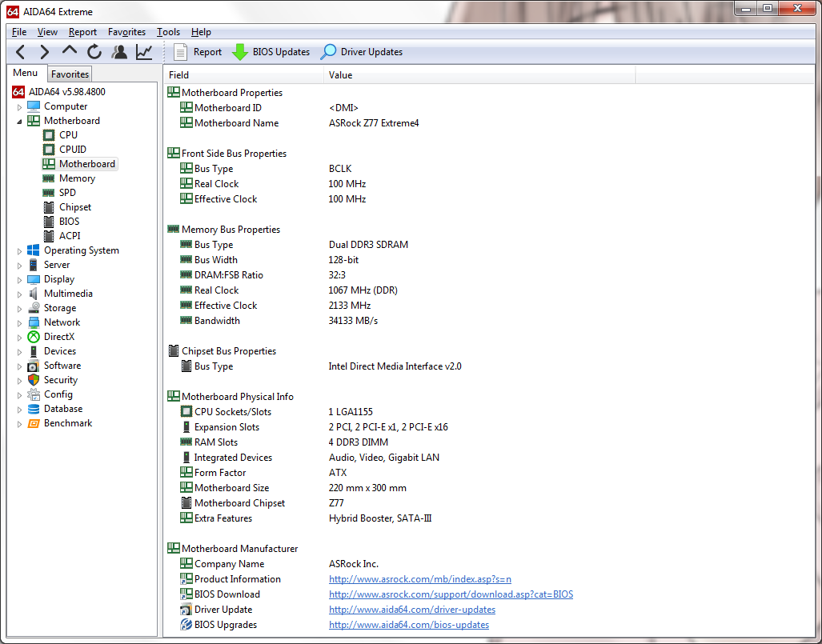The width and height of the screenshot is (822, 644).
Task: Click the AIDA64 app icon in title bar
Action: (13, 11)
